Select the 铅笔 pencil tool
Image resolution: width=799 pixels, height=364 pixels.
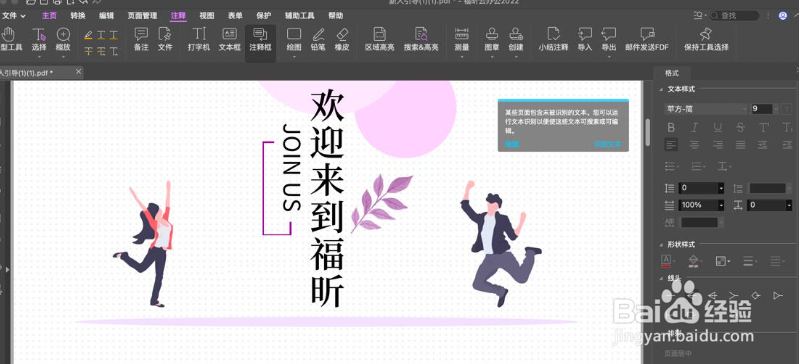tap(318, 39)
